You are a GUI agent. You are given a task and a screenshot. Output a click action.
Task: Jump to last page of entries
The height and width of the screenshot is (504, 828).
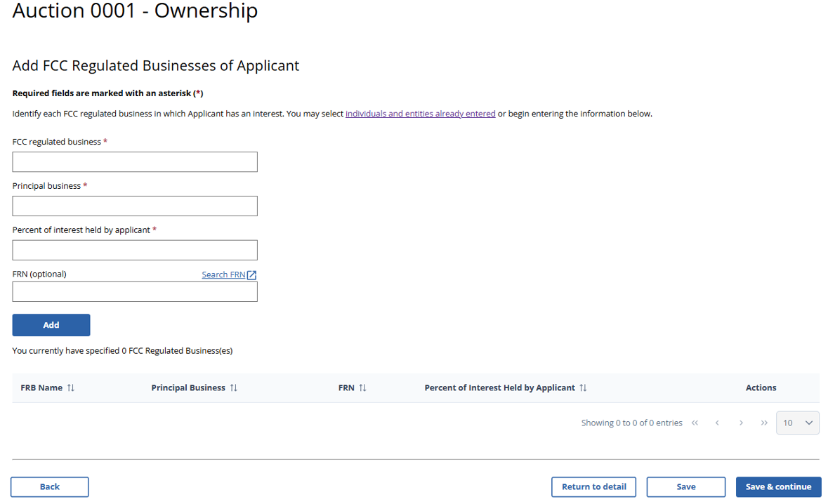point(764,423)
